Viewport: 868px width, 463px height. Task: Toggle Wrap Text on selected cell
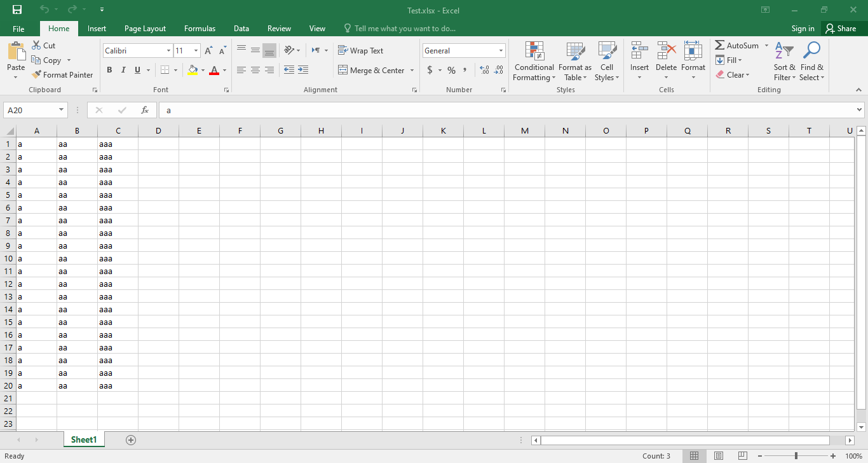point(360,51)
